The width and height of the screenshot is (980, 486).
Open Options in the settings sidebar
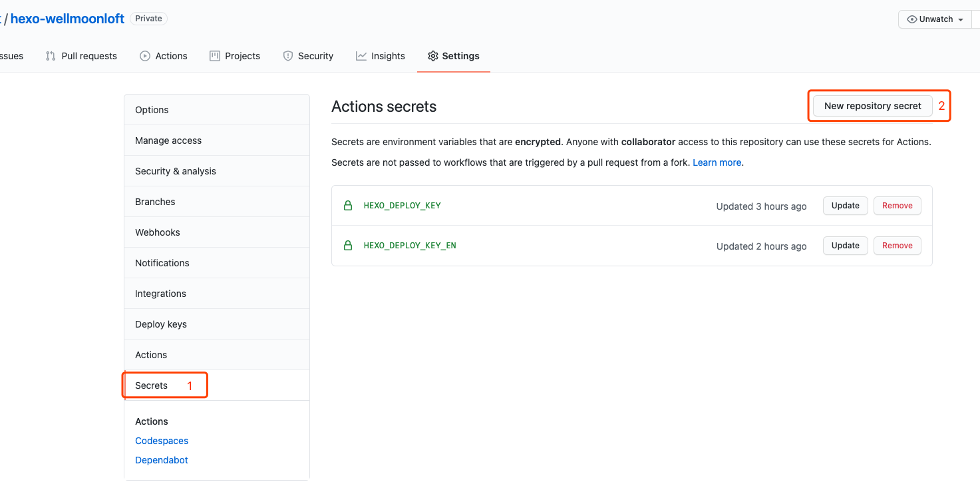coord(217,110)
